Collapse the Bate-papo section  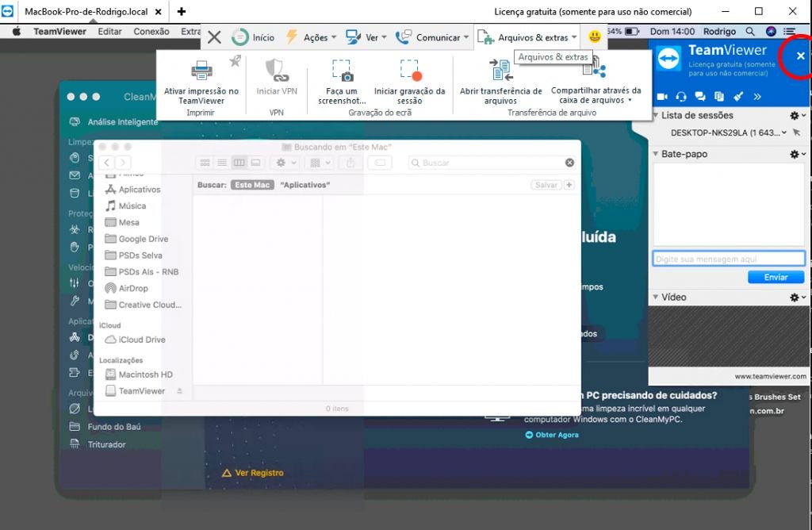pyautogui.click(x=656, y=154)
